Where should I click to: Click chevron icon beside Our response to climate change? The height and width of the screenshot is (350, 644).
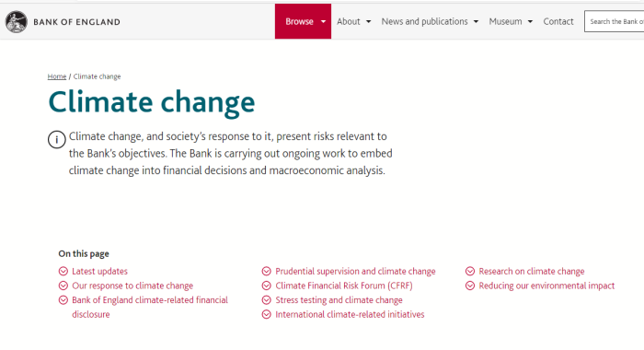63,286
